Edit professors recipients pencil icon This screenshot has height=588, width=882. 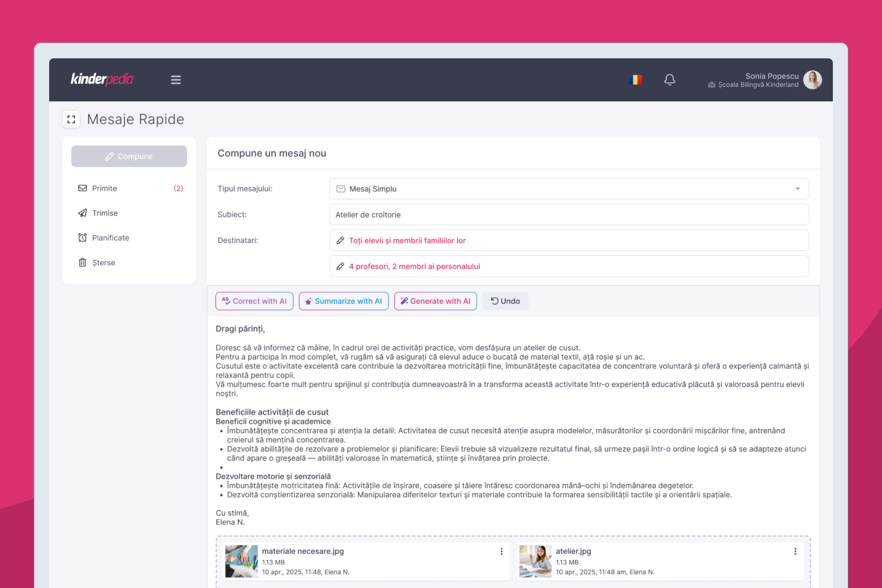tap(340, 266)
